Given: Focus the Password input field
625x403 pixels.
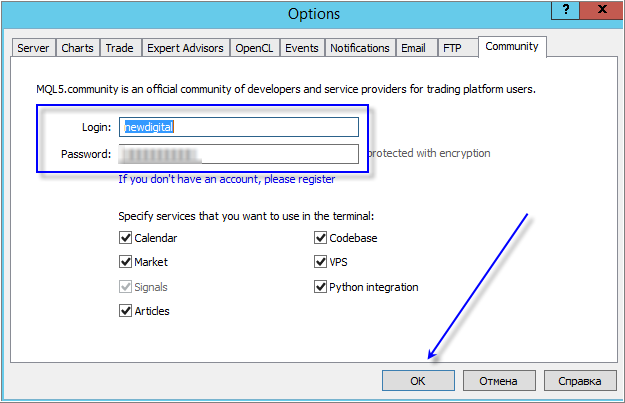Looking at the screenshot, I should point(238,154).
